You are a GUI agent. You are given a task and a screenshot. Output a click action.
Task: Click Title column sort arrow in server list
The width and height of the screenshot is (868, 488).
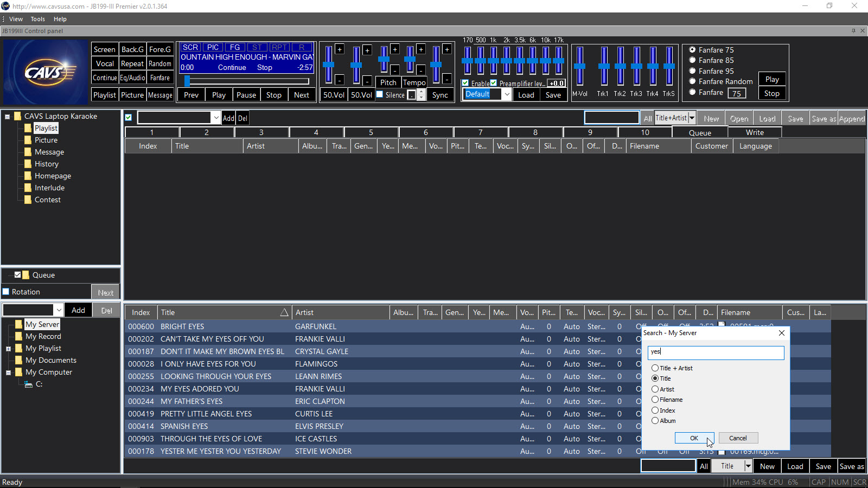[284, 312]
